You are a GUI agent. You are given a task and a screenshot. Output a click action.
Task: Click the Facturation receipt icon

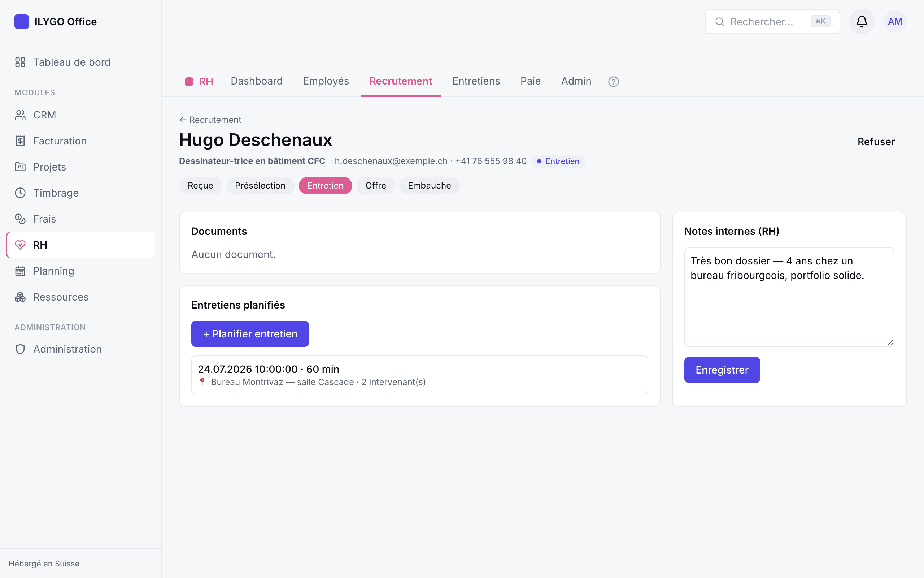pos(20,141)
